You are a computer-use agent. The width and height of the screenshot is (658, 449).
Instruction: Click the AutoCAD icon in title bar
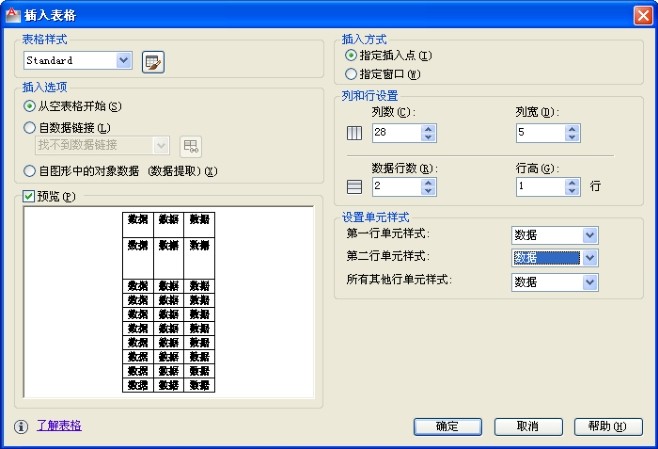[x=12, y=14]
